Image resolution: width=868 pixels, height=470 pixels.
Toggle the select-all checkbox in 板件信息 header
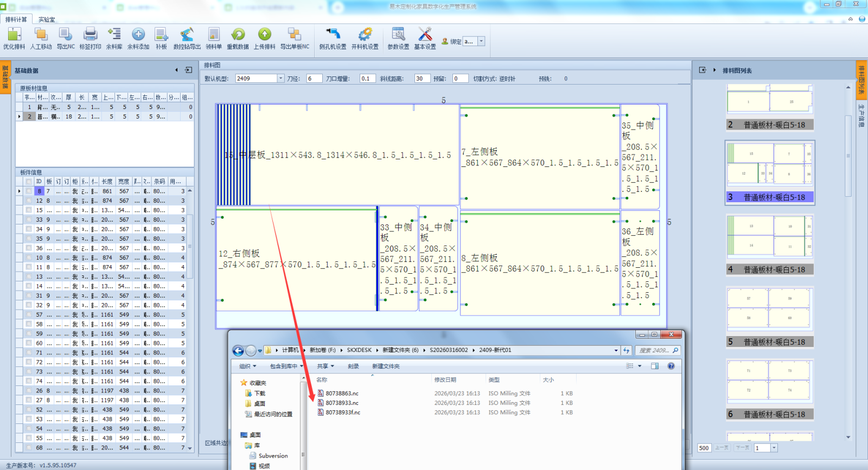(x=29, y=182)
